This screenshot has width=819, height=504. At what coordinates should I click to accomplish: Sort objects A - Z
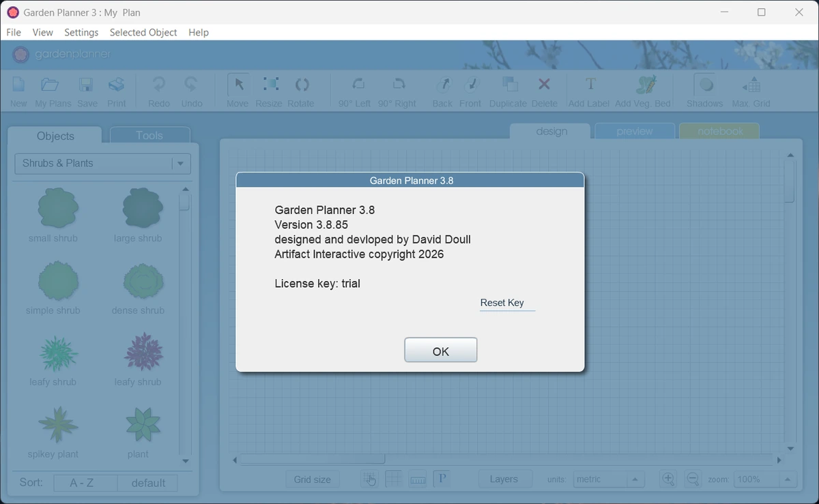(85, 483)
